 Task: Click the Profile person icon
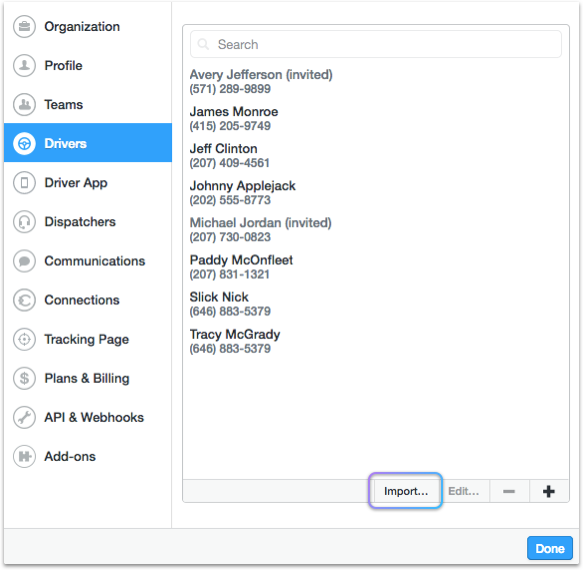click(x=24, y=65)
